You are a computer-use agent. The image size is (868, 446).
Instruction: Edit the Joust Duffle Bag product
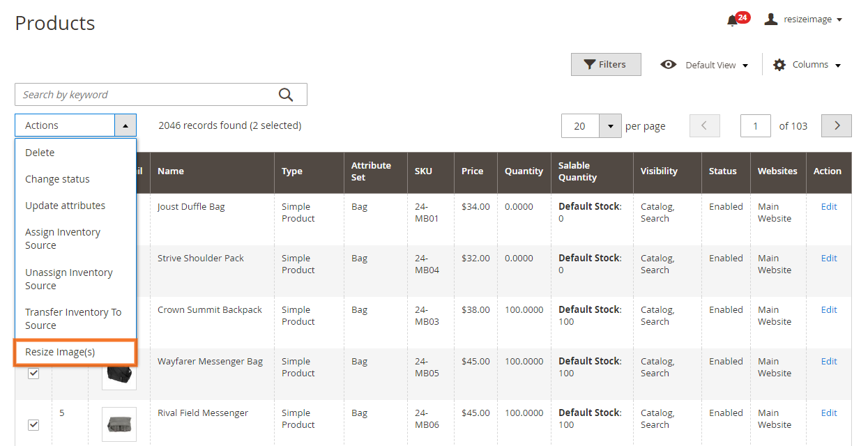coord(828,206)
